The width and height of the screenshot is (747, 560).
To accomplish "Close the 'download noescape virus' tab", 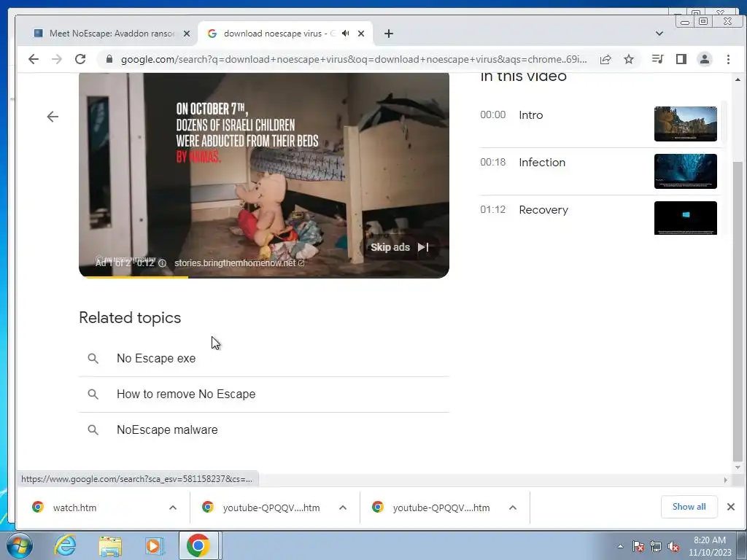I will click(361, 34).
